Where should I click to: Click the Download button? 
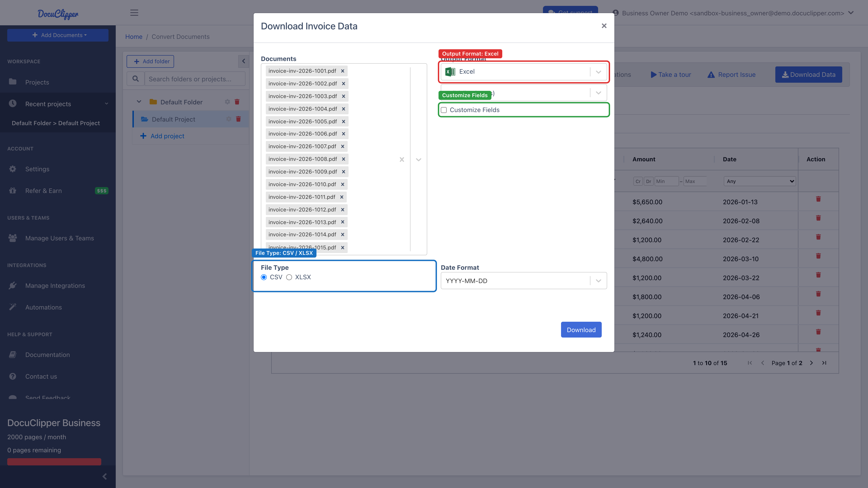[581, 330]
